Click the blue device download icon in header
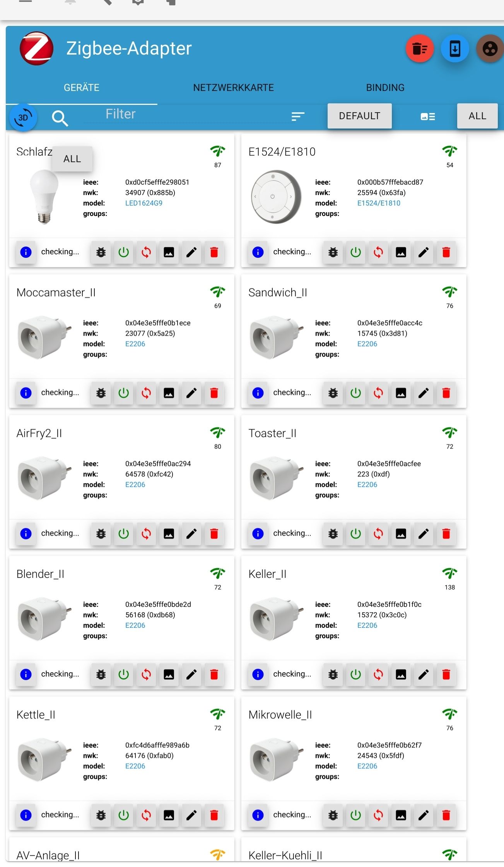This screenshot has height=867, width=504. coord(455,49)
